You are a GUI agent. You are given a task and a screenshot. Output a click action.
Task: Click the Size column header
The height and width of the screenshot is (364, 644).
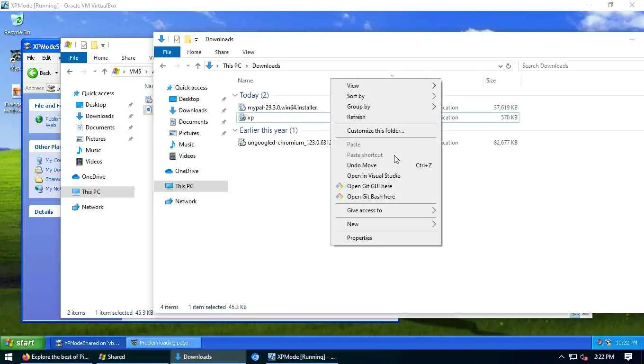tap(502, 81)
